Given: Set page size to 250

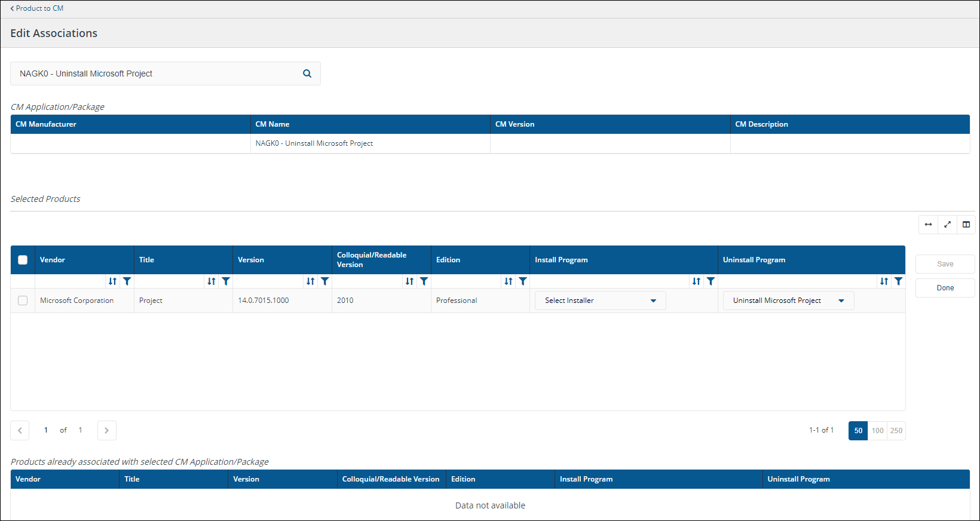Looking at the screenshot, I should [x=896, y=431].
